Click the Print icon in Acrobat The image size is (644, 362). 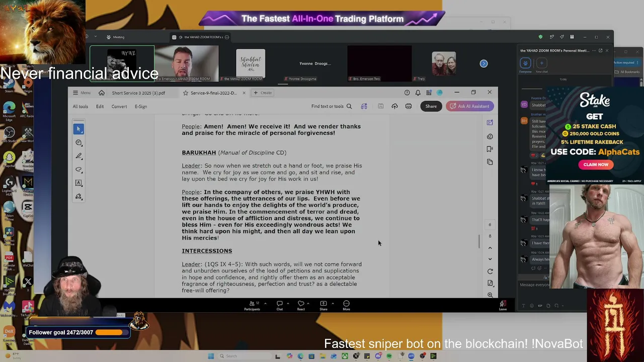(409, 106)
